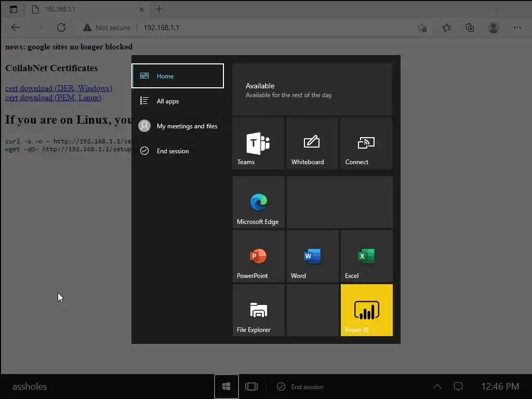The image size is (532, 399).
Task: Open the Favorites list icon
Action: pos(447,28)
